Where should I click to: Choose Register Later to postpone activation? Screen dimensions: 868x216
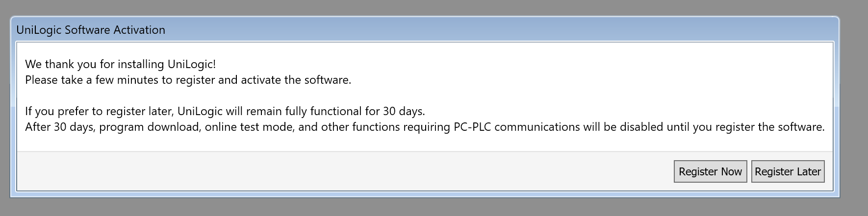pos(788,171)
